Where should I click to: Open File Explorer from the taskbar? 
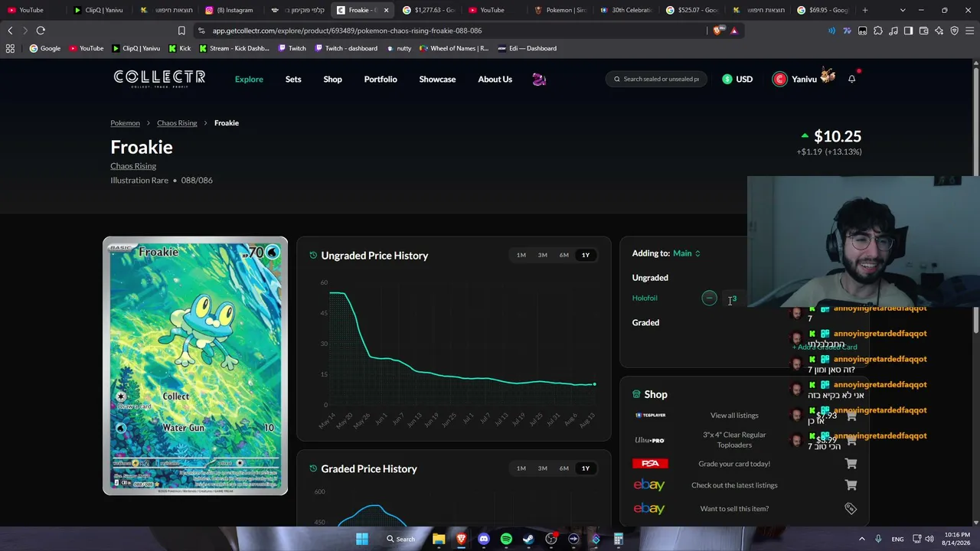pyautogui.click(x=439, y=539)
